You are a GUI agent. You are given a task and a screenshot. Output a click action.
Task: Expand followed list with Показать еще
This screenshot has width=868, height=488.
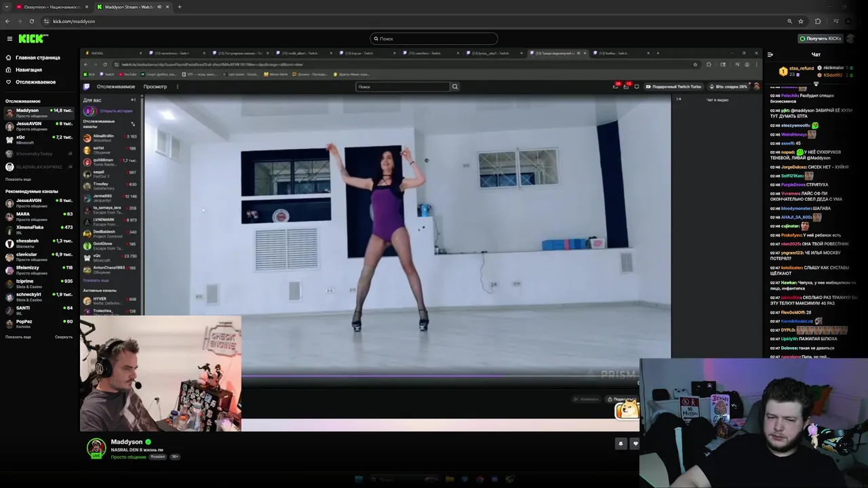tap(18, 180)
